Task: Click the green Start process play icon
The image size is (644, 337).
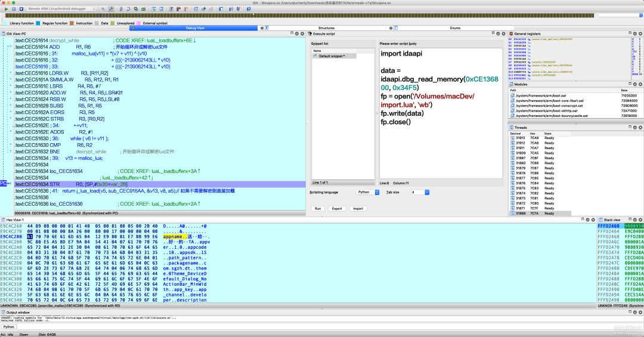Action: (x=6, y=9)
